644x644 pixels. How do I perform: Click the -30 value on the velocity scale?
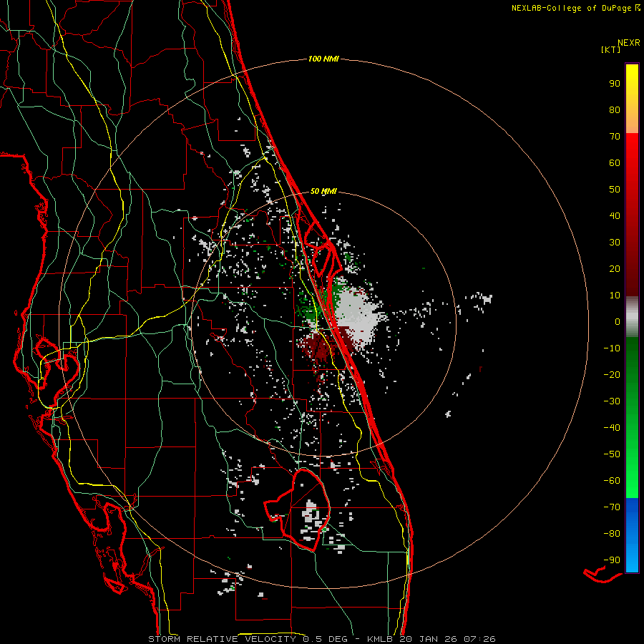612,401
